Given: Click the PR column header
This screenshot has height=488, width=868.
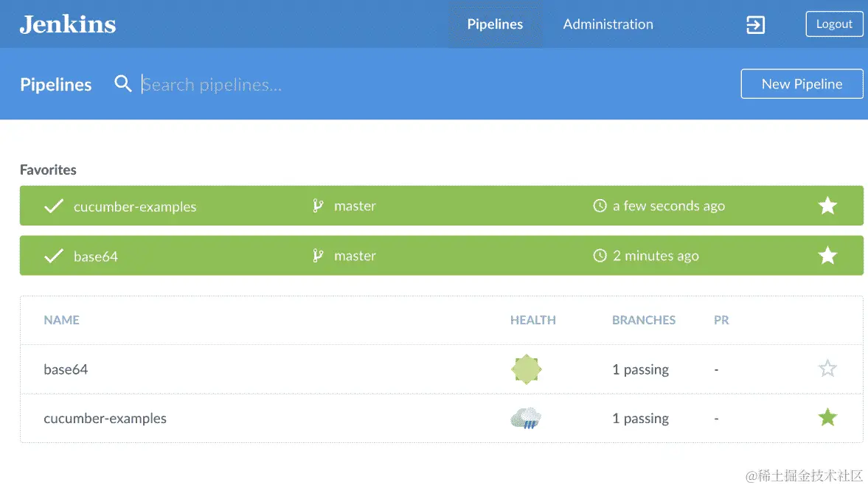Looking at the screenshot, I should click(721, 321).
